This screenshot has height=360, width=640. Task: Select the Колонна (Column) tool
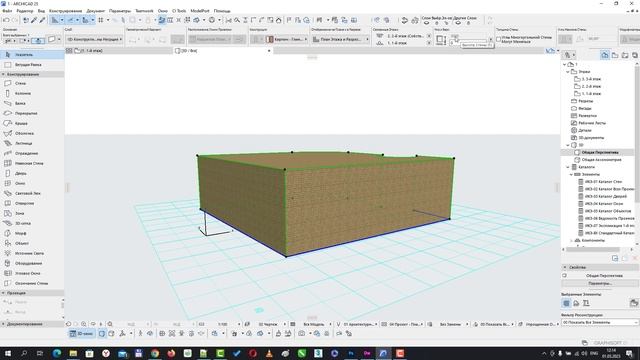click(22, 93)
